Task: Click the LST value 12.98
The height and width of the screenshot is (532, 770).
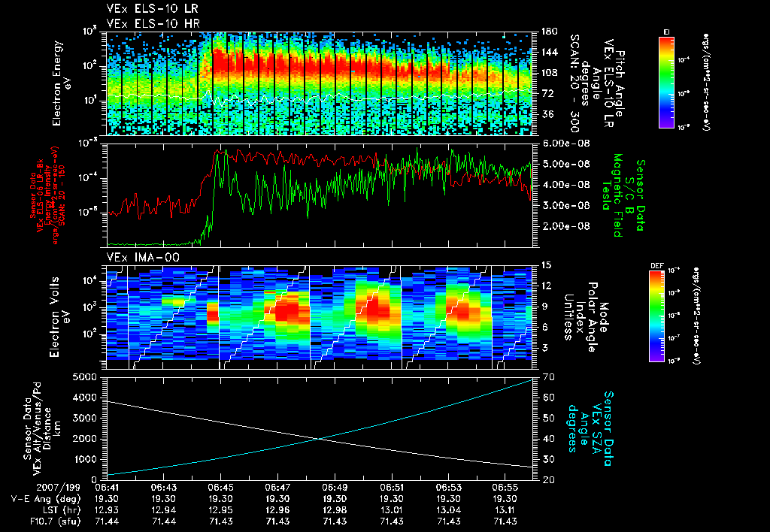Action: (335, 510)
